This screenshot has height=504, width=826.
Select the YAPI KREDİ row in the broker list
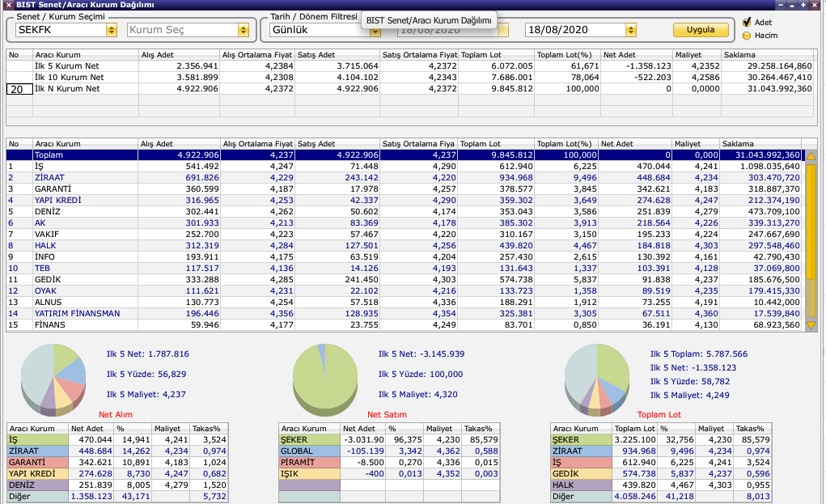point(404,200)
